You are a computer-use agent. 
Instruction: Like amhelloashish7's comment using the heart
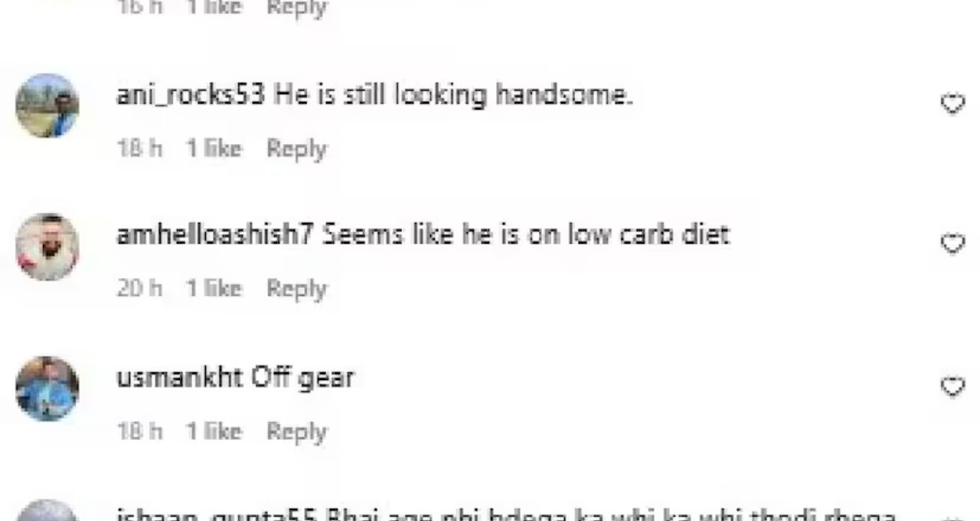952,244
